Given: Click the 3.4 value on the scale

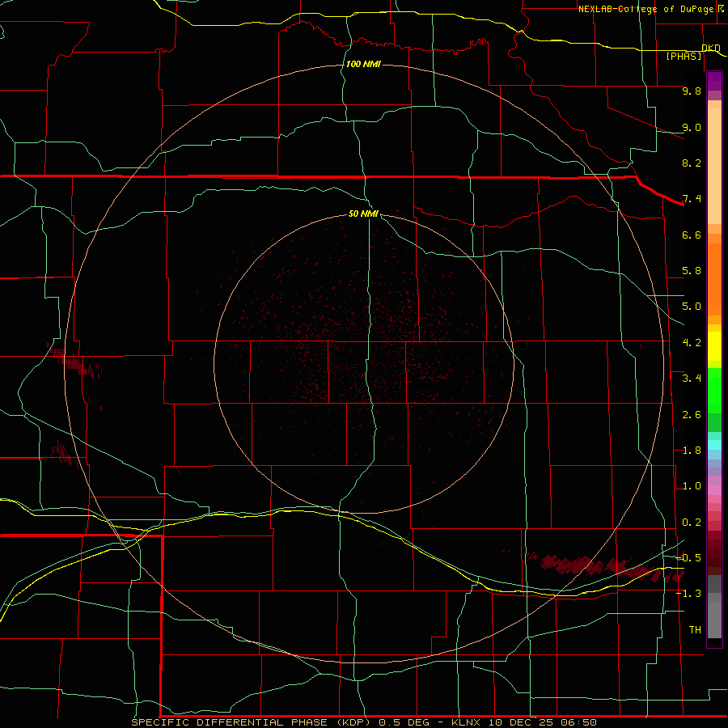Looking at the screenshot, I should [692, 379].
